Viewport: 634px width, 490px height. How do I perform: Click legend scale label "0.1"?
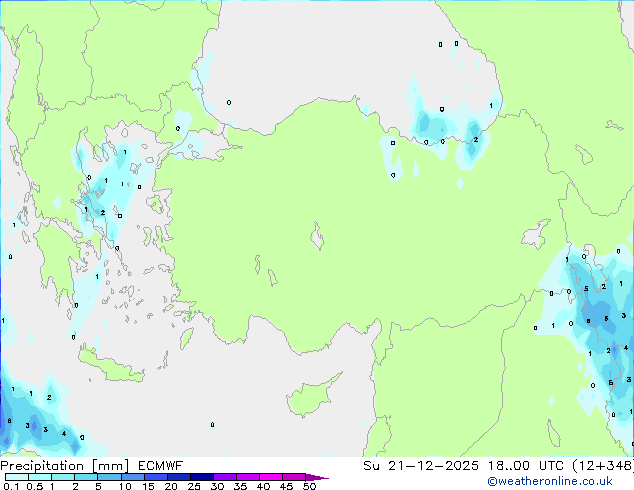pos(11,486)
